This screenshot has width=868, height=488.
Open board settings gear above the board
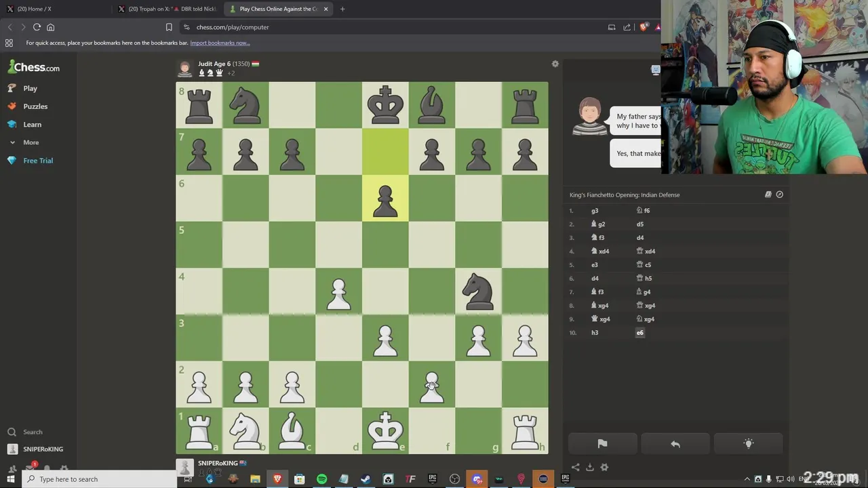555,64
